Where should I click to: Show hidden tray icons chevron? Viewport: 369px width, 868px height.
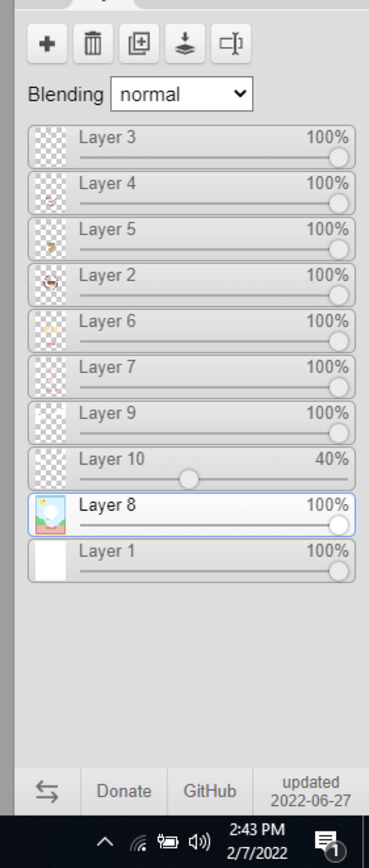pyautogui.click(x=105, y=842)
